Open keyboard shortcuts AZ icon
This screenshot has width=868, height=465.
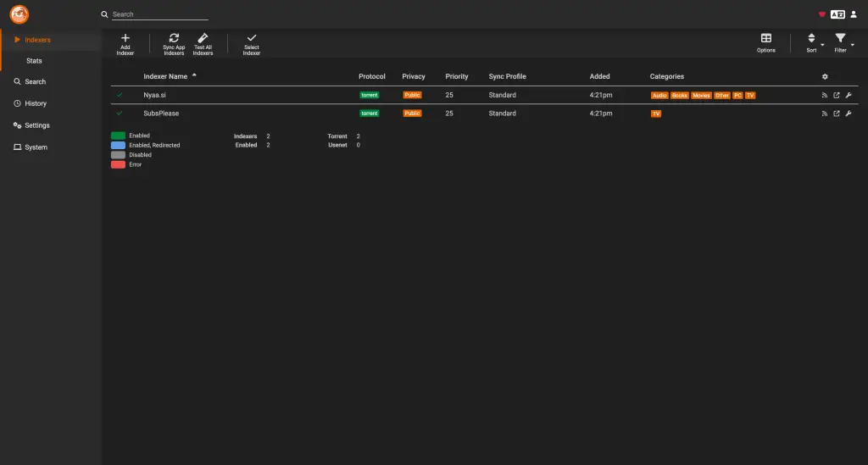pyautogui.click(x=837, y=14)
